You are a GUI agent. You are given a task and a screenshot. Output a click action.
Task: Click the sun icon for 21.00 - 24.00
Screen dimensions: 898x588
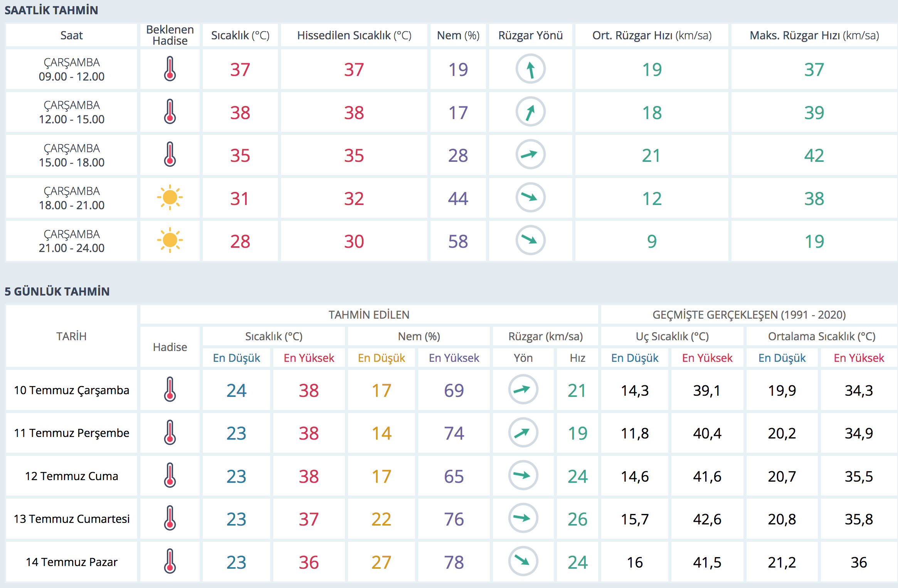(170, 240)
